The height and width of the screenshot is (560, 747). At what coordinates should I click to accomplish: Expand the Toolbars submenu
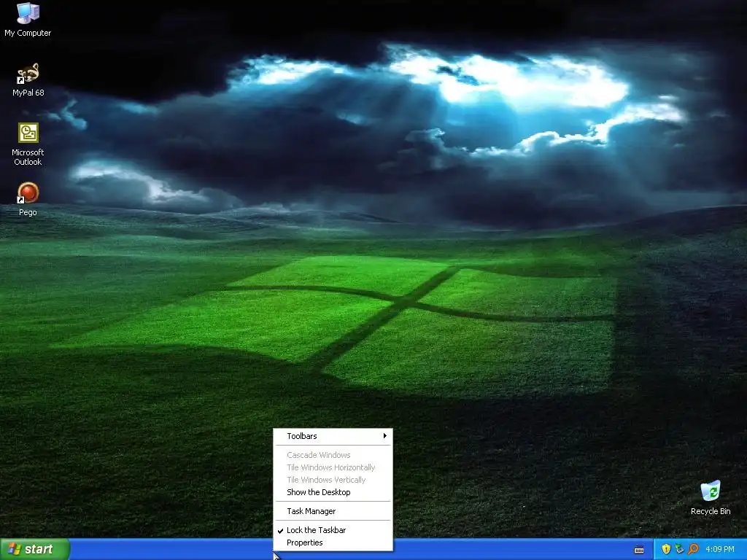coord(333,436)
